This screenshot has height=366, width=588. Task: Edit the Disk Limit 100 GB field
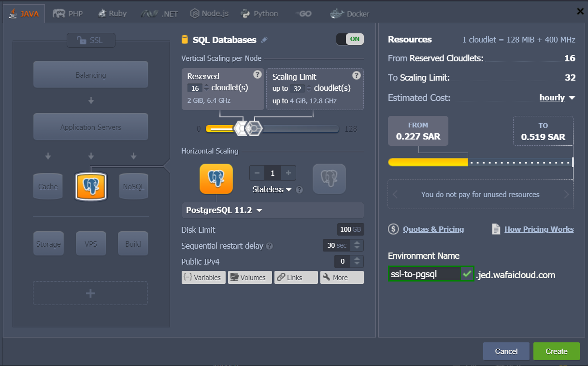point(350,229)
